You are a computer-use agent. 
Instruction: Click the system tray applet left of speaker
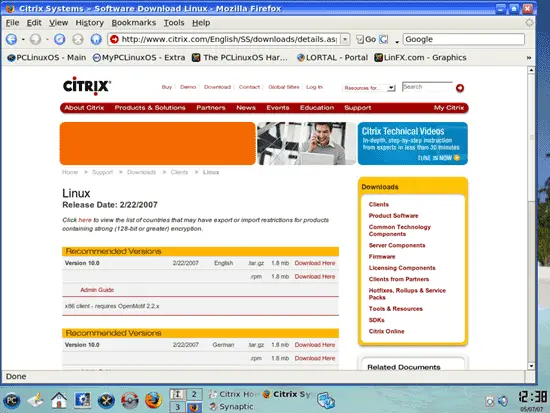coord(490,401)
